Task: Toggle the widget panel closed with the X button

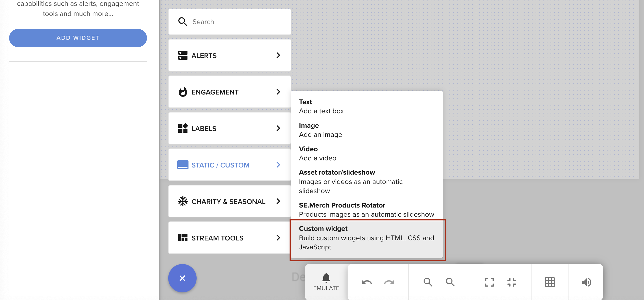Action: [182, 278]
